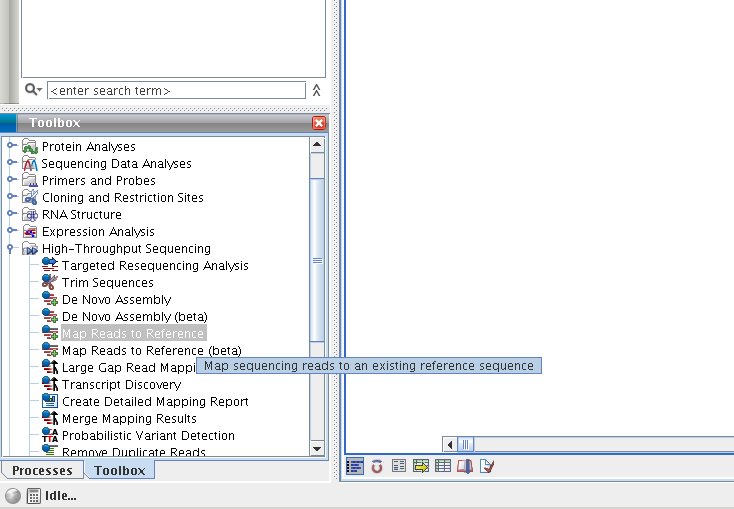The image size is (734, 509).
Task: Expand the Primers and Probes node
Action: pos(11,179)
